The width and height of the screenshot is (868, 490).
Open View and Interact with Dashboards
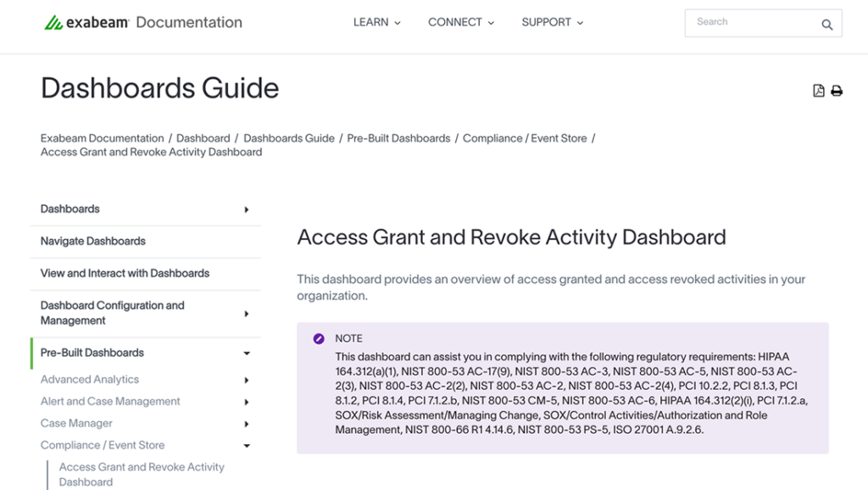click(125, 274)
